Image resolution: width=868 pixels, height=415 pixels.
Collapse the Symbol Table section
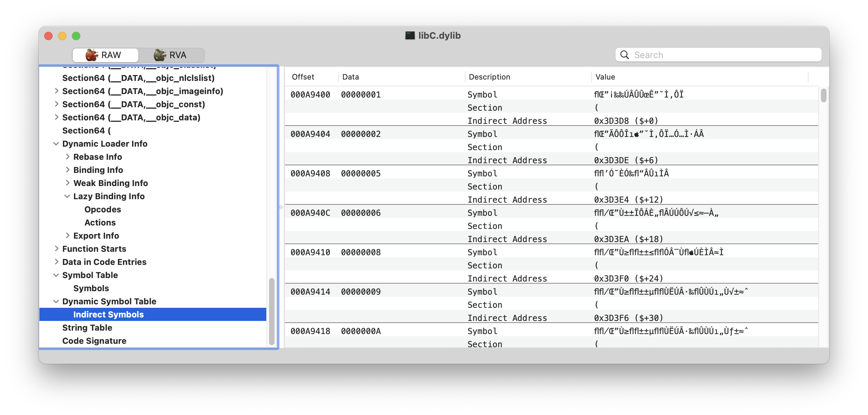point(56,275)
